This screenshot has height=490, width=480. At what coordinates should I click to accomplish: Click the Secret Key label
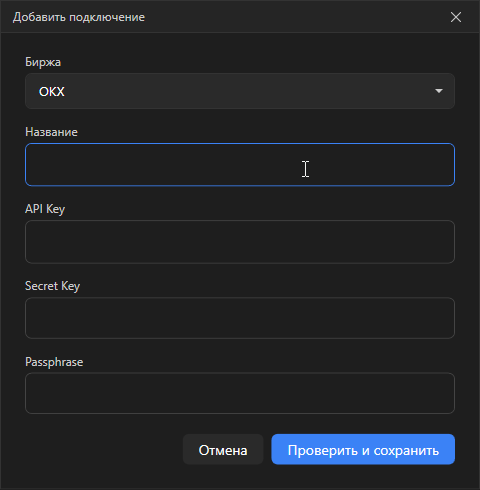[53, 286]
